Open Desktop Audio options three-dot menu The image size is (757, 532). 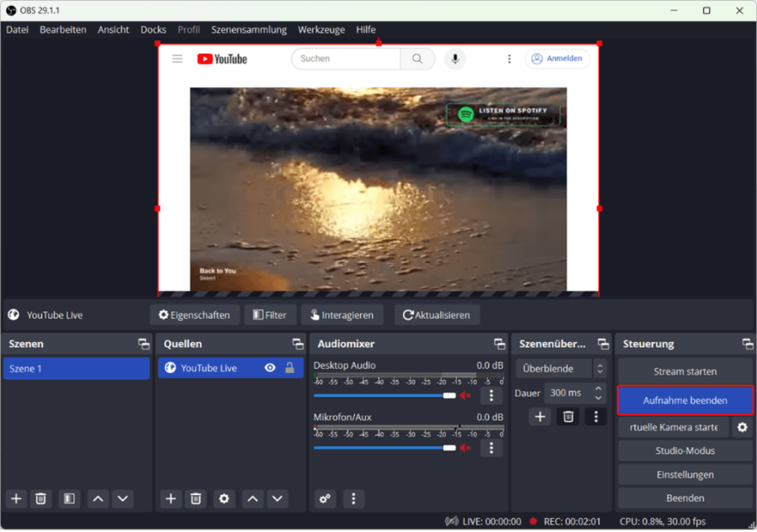491,396
